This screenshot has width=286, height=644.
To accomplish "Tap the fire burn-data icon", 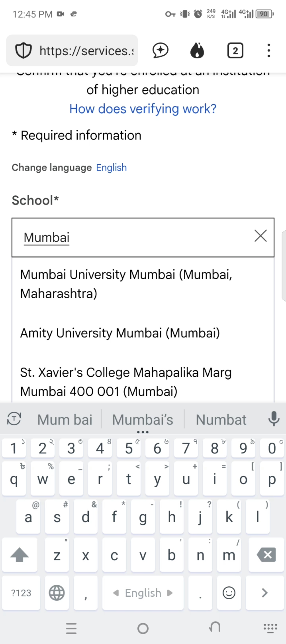I will [197, 50].
